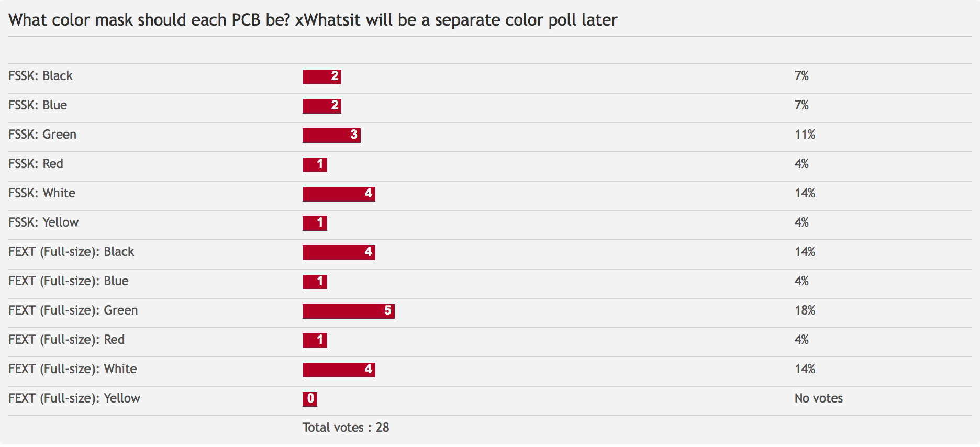Select the 'FEXT (Full-size): Blue' option label

(x=68, y=281)
